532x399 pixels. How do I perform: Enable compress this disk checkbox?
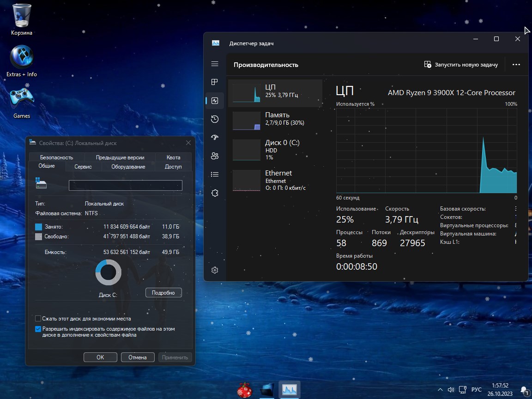click(38, 319)
